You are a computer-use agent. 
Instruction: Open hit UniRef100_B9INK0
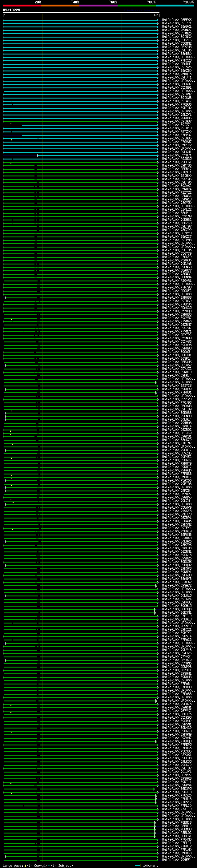pos(176,37)
